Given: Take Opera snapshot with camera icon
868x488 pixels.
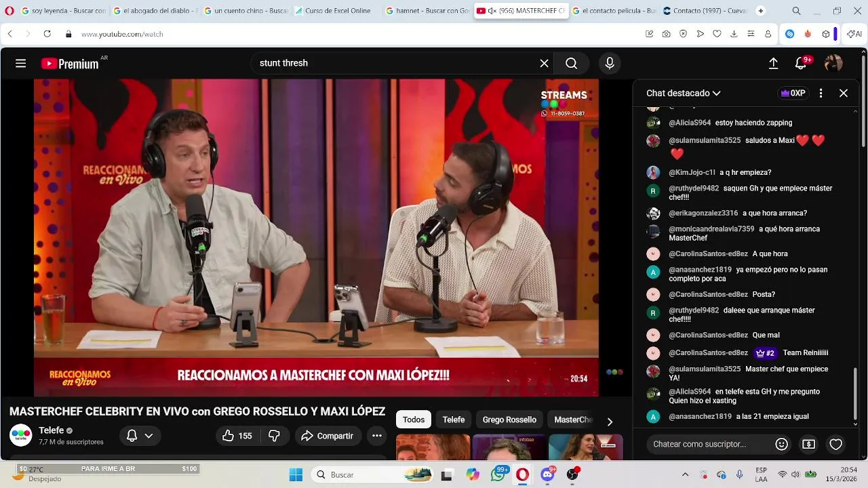Looking at the screenshot, I should [x=667, y=34].
